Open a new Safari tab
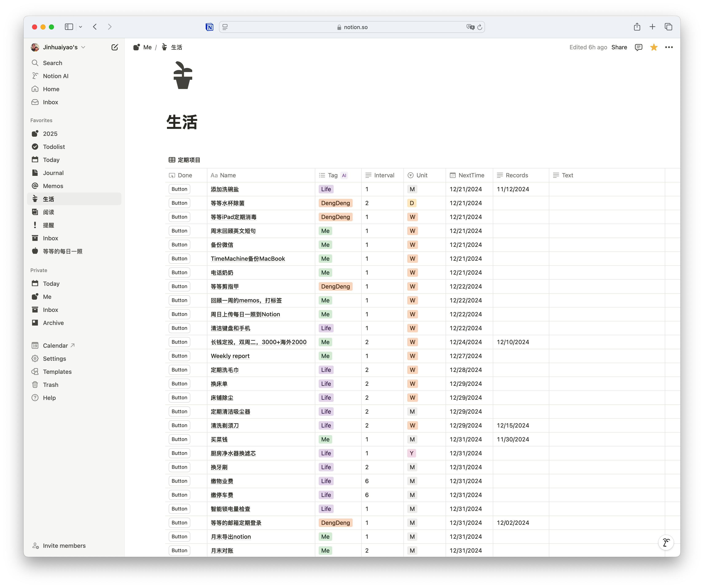 coord(652,27)
